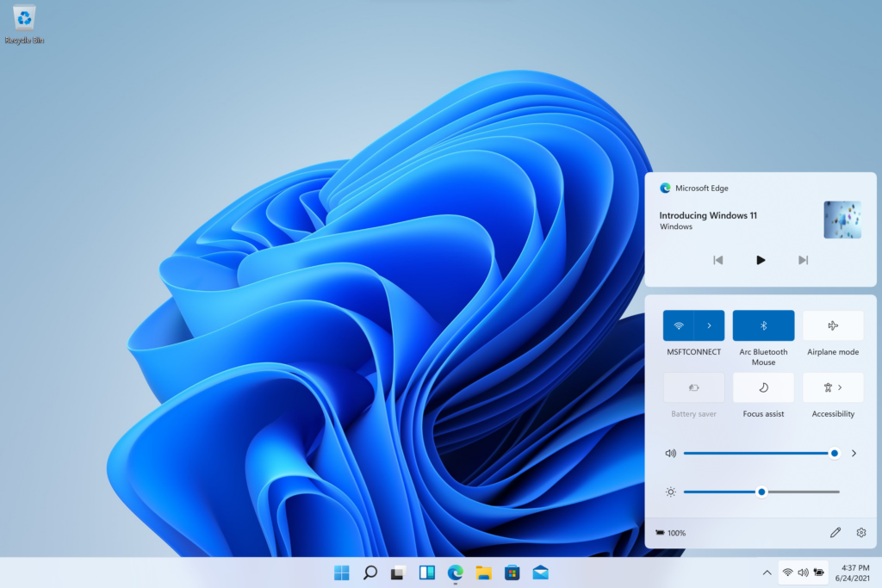This screenshot has height=588, width=882.
Task: Skip to next track in media controls
Action: pos(802,259)
